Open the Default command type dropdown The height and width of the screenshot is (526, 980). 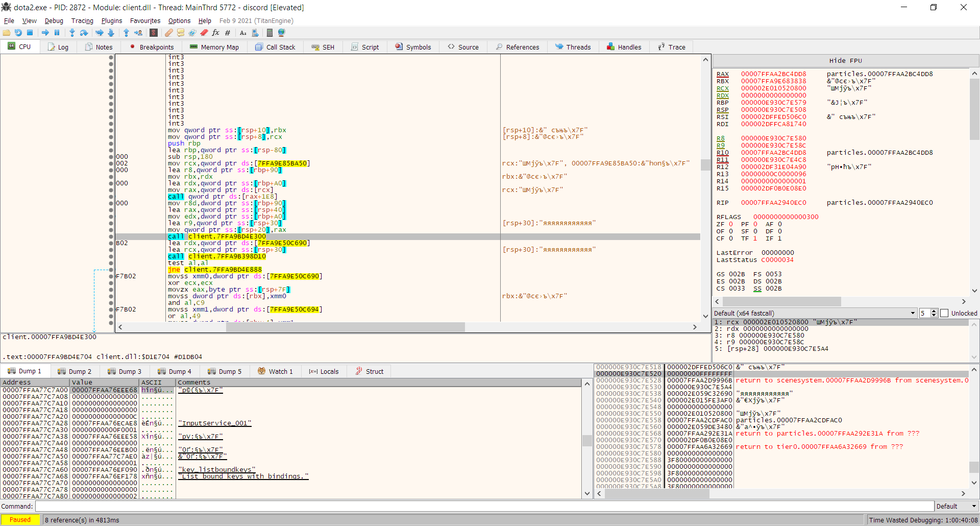[x=956, y=506]
